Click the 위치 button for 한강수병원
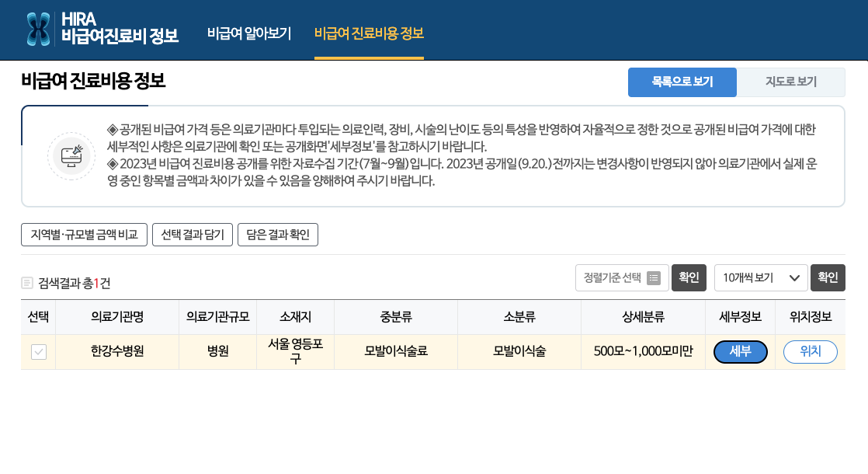This screenshot has width=868, height=474. tap(810, 351)
